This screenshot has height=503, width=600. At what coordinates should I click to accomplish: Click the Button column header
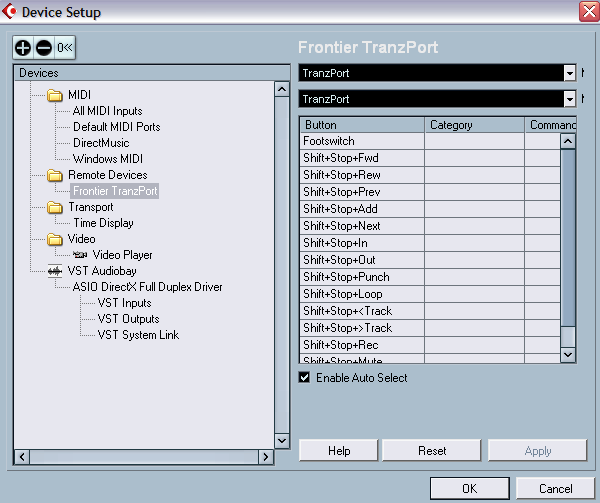tap(362, 125)
